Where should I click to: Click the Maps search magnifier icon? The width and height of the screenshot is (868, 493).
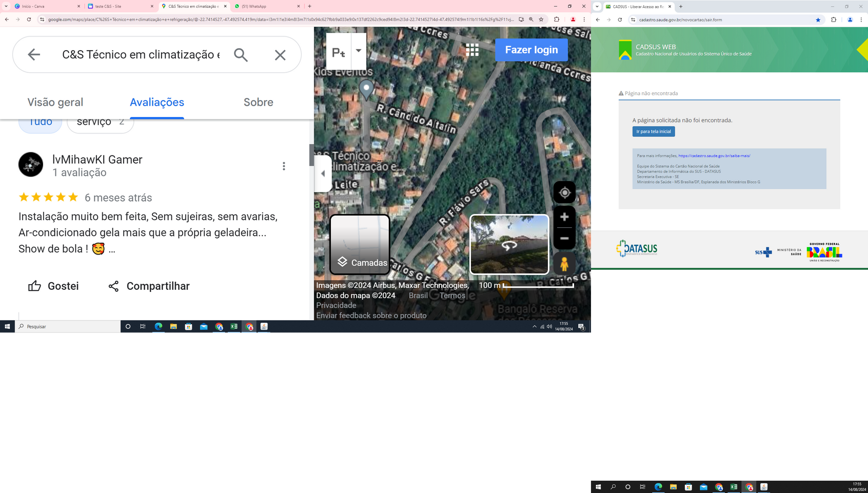(241, 54)
